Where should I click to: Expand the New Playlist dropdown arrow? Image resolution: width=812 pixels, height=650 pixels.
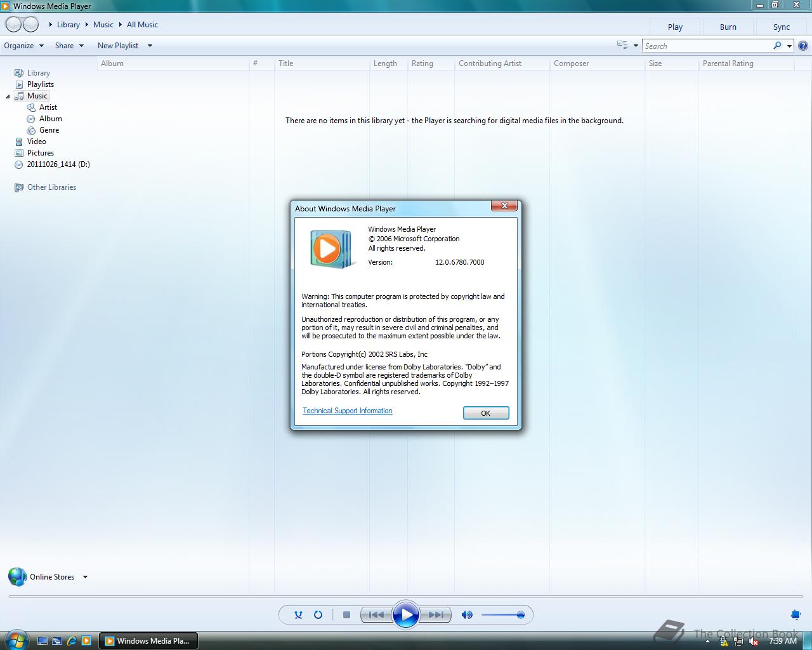point(150,46)
